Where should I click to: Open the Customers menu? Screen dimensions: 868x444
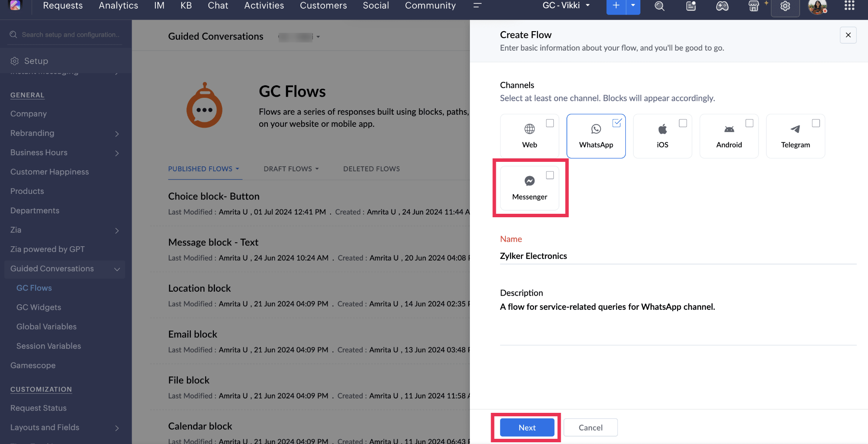[x=323, y=6]
